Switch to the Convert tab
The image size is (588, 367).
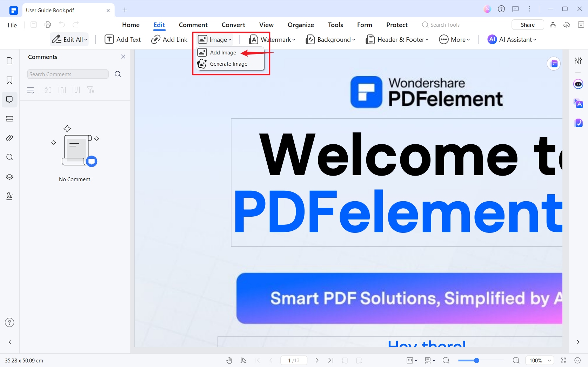coord(233,25)
